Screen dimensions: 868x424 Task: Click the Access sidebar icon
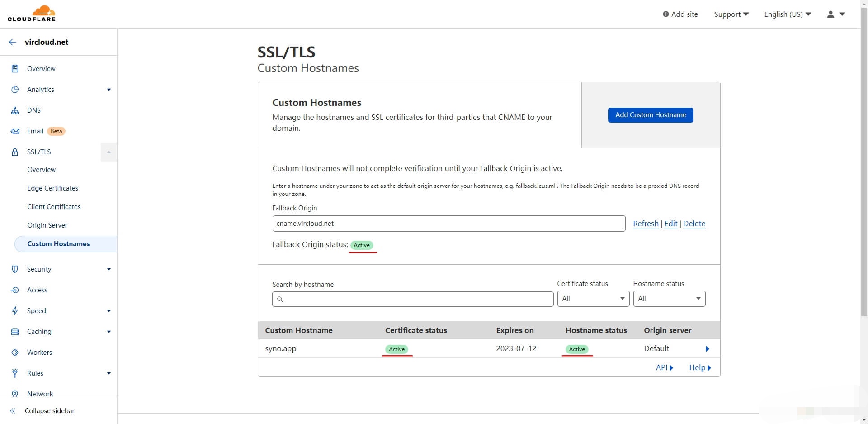[x=15, y=290]
